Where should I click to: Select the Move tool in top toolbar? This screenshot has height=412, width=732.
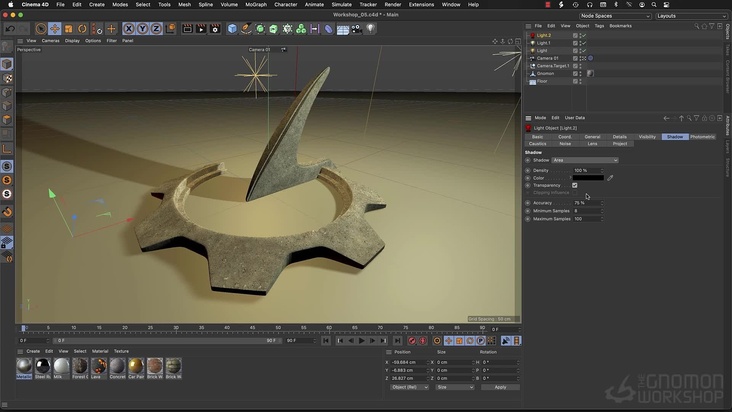[55, 29]
